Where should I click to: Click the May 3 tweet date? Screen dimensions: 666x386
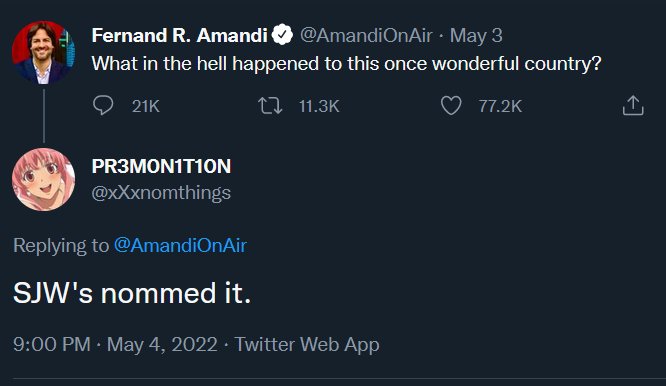click(x=476, y=36)
